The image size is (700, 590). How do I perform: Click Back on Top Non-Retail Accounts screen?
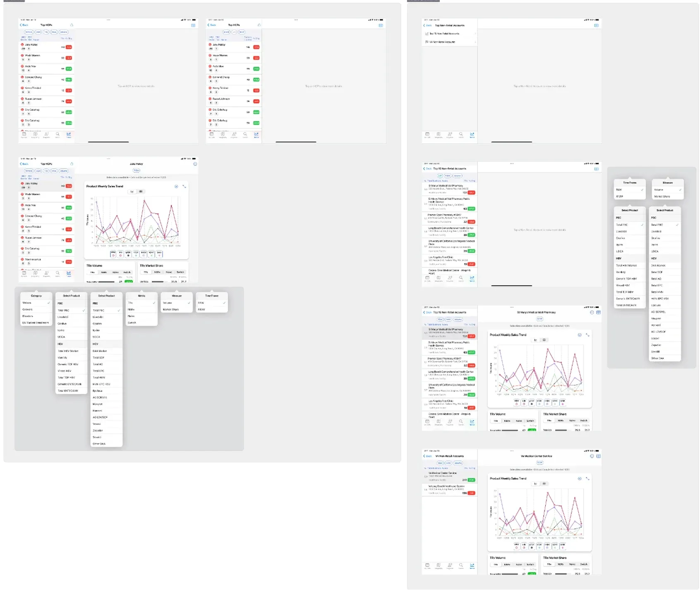(427, 25)
